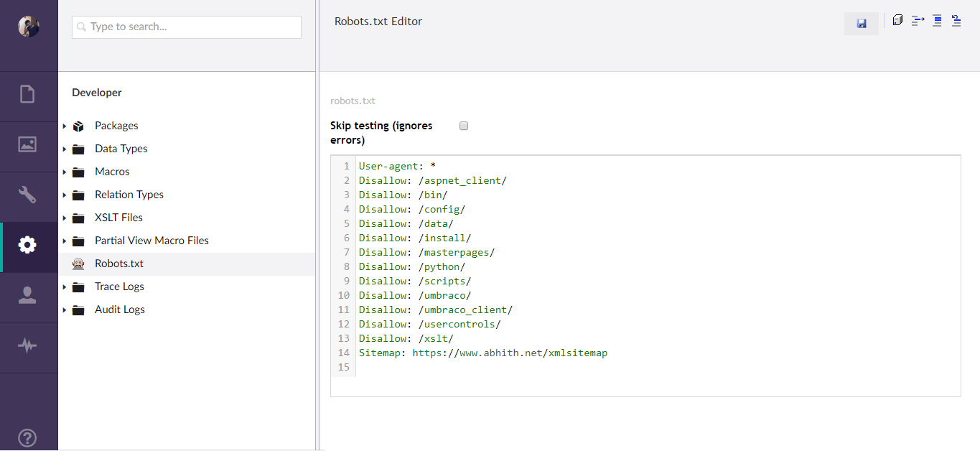
Task: Save the robots.txt with the floppy disk icon
Action: pos(861,23)
